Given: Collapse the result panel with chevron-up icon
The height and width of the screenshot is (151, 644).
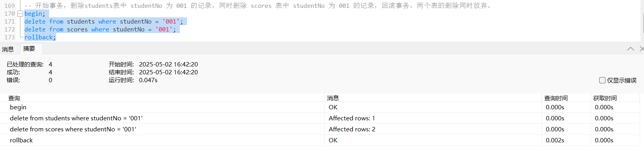Looking at the screenshot, I should point(631,49).
